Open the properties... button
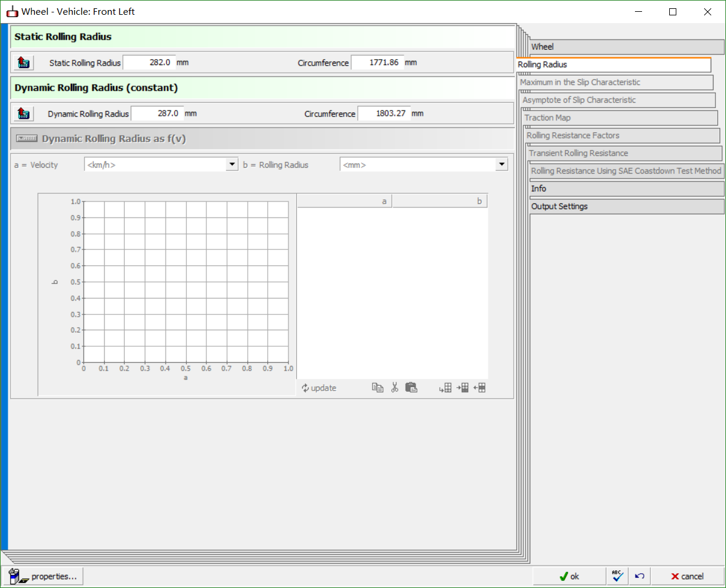The height and width of the screenshot is (588, 726). [x=44, y=576]
